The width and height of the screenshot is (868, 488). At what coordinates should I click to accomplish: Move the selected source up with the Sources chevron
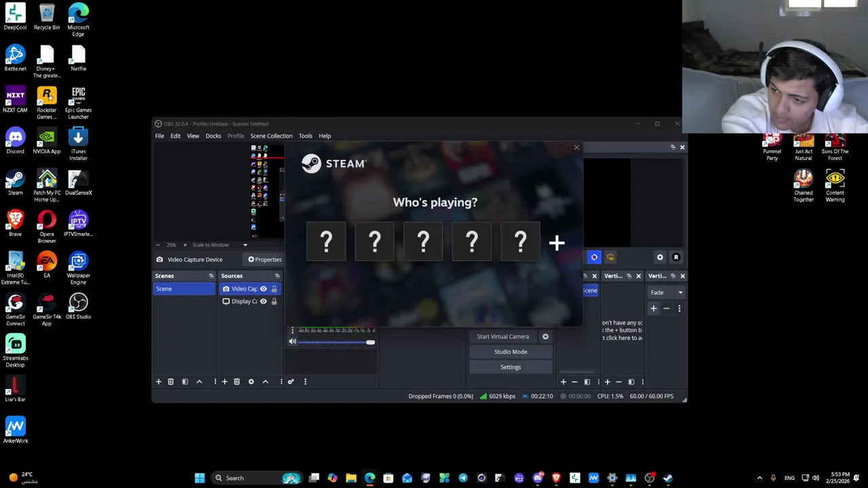coord(265,382)
